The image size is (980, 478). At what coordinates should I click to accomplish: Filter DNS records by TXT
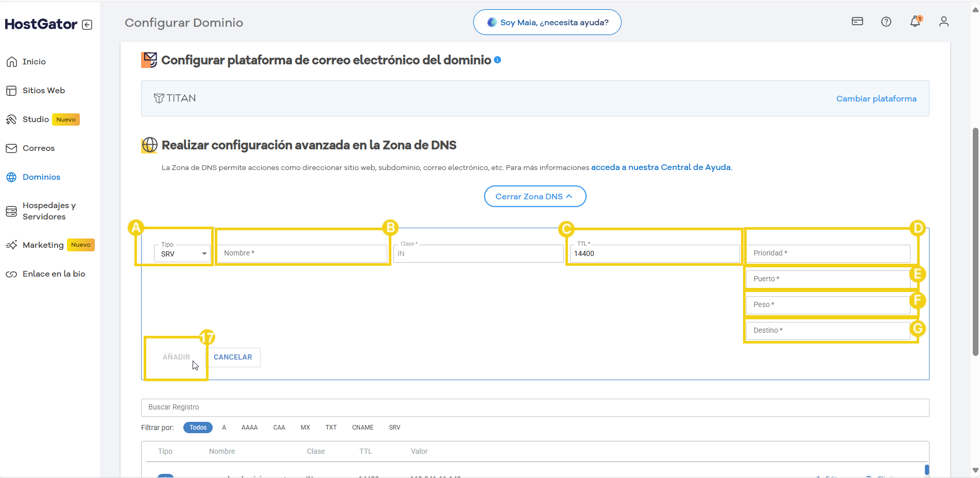coord(331,428)
